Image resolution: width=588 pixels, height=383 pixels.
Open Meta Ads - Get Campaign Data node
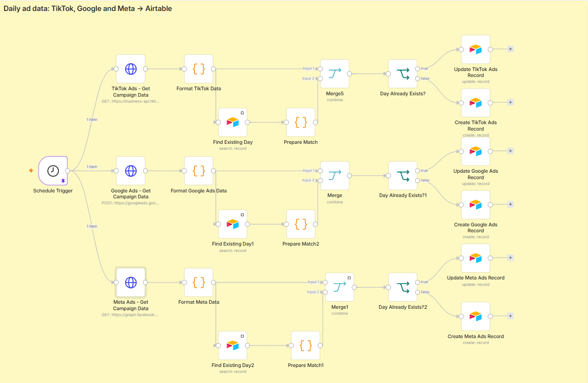point(131,283)
